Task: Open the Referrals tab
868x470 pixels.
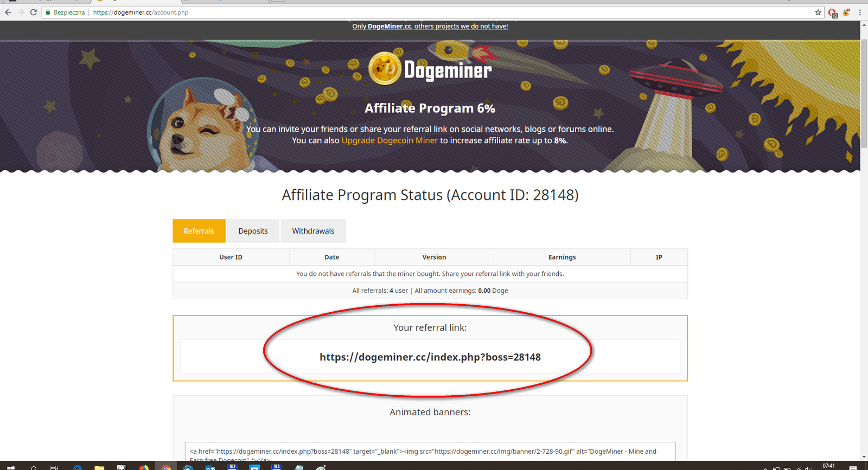Action: tap(199, 231)
